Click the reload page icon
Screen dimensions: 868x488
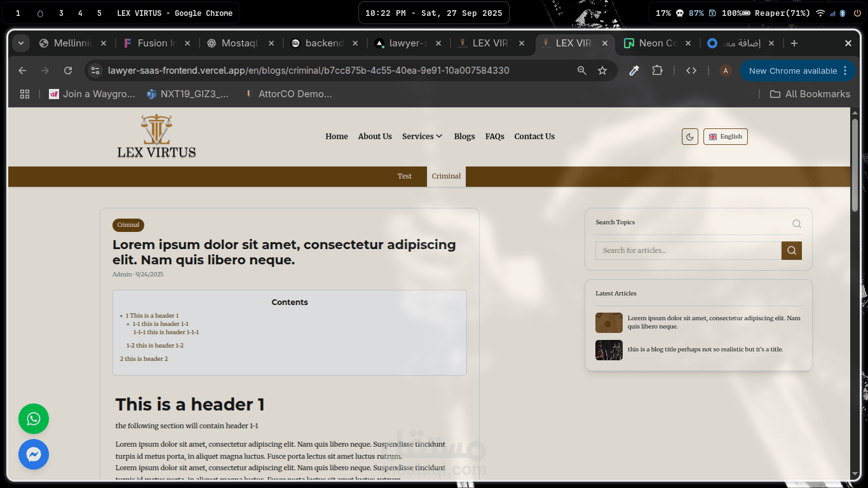point(68,71)
